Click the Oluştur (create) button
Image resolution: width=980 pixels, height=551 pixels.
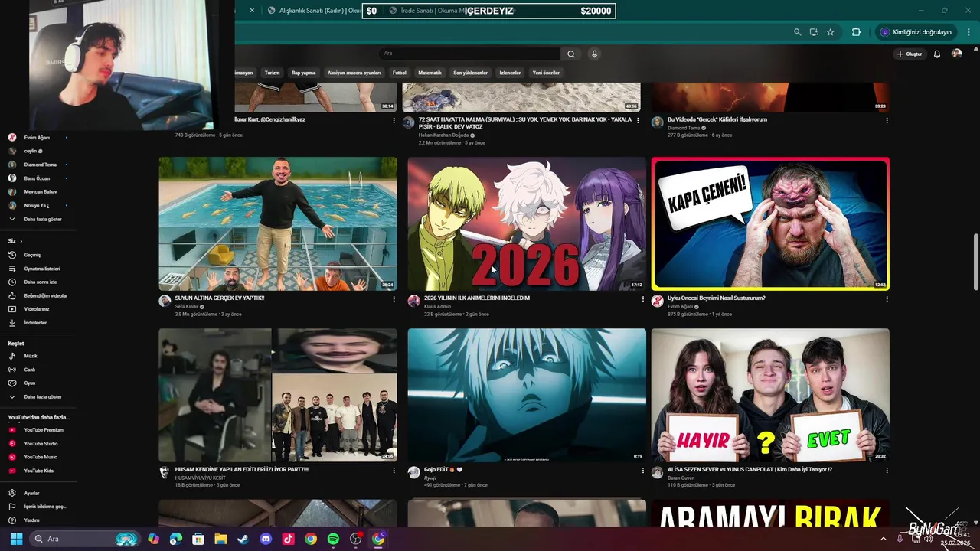(x=910, y=54)
